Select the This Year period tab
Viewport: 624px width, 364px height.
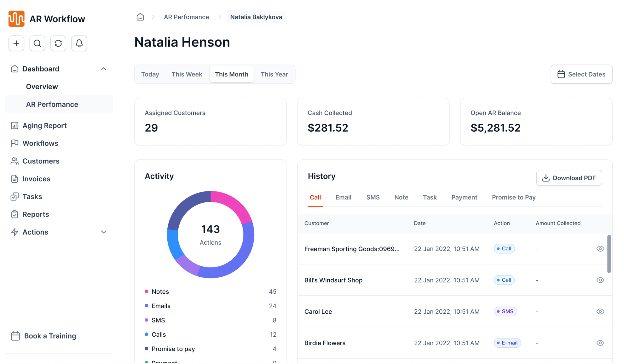pos(274,74)
